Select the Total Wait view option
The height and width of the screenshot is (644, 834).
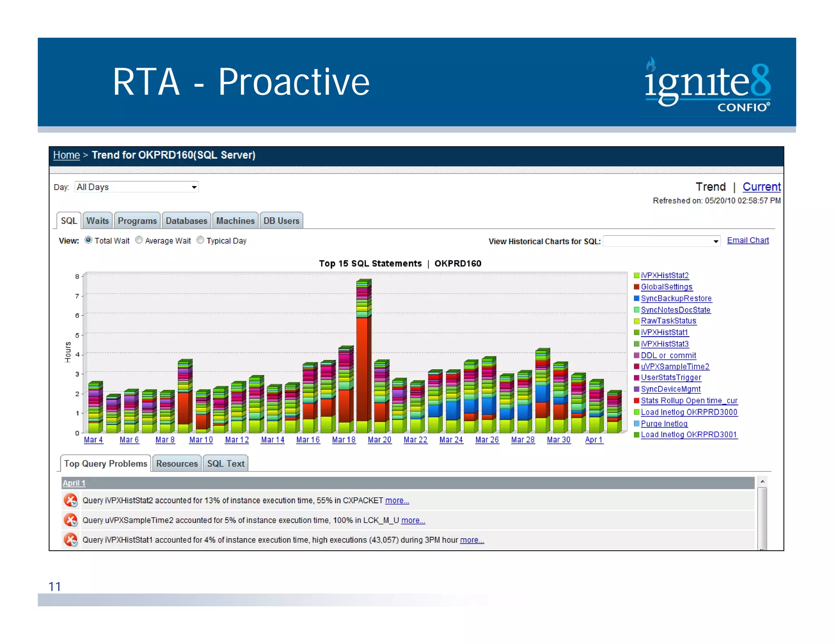pos(88,240)
